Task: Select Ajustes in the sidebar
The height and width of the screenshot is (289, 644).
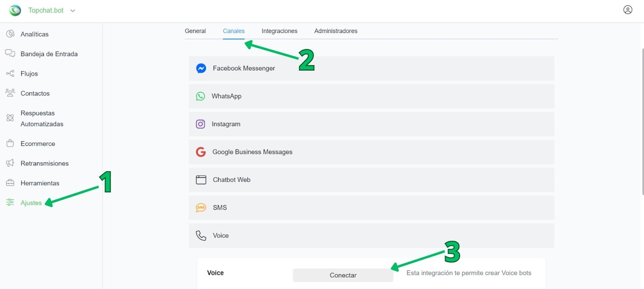Action: [x=31, y=203]
